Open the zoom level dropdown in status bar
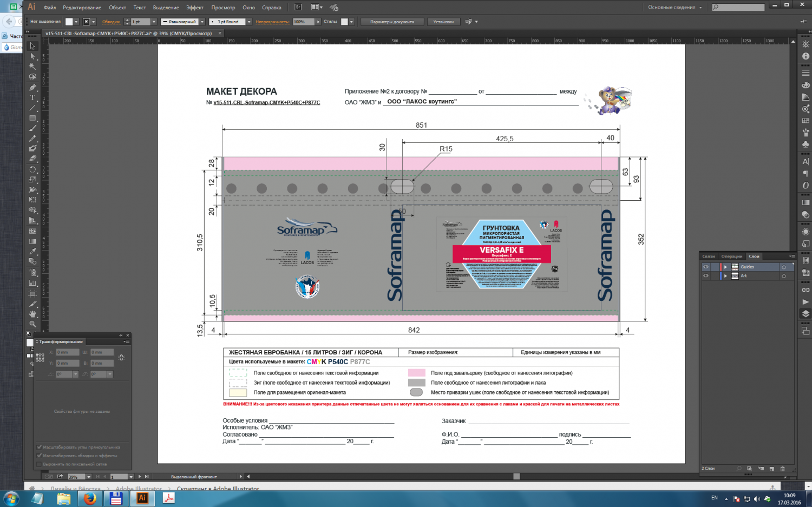This screenshot has width=812, height=507. pyautogui.click(x=89, y=477)
